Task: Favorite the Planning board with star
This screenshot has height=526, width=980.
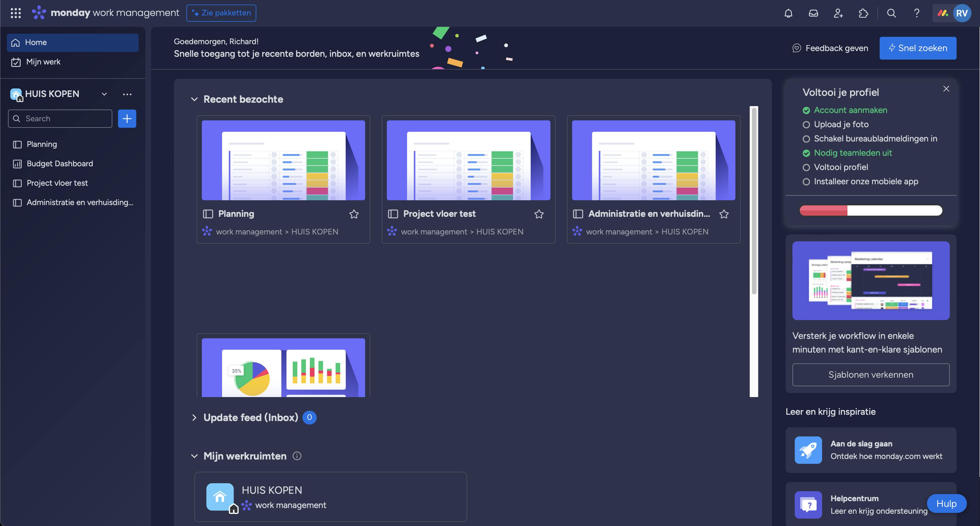Action: pos(354,214)
